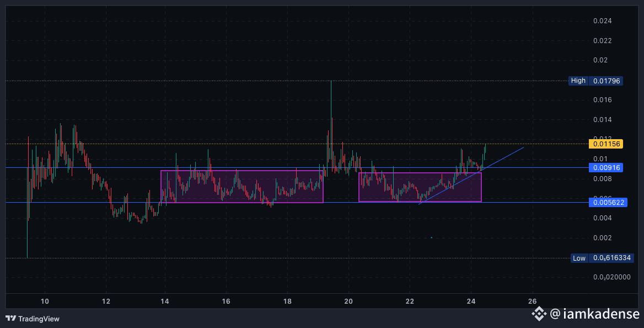The width and height of the screenshot is (644, 328).
Task: Click date label 10 on the time axis
Action: 45,301
